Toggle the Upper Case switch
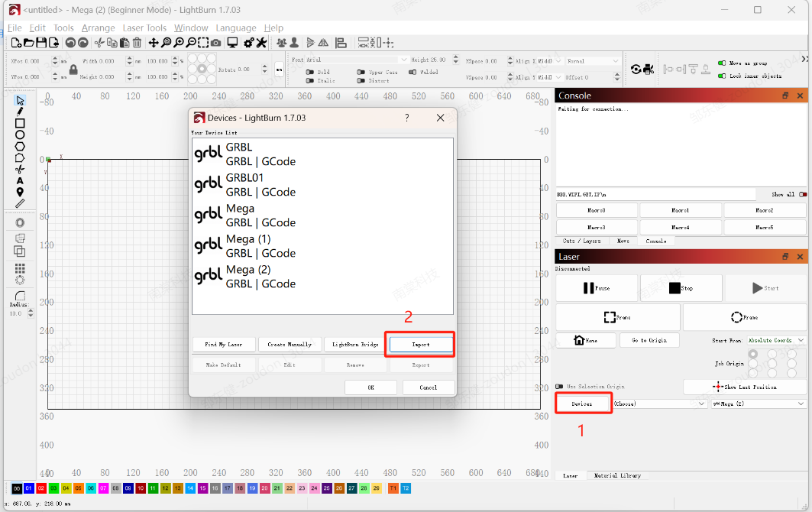Screen dimensions: 812x512 click(x=361, y=72)
